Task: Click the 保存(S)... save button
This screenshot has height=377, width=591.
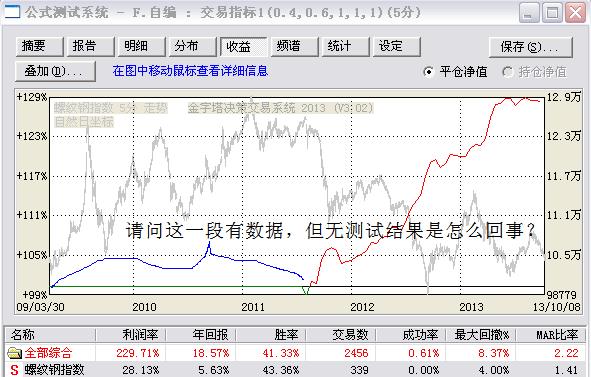Action: pos(530,47)
